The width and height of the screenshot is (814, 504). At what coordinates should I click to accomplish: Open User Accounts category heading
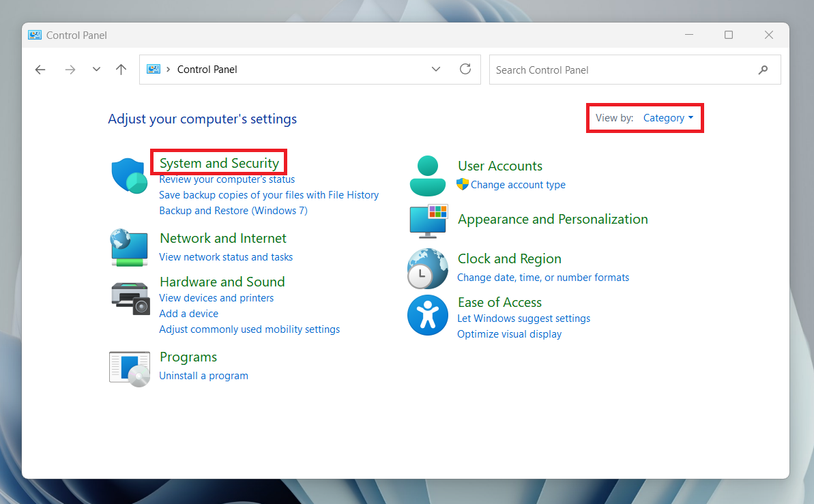(x=500, y=166)
